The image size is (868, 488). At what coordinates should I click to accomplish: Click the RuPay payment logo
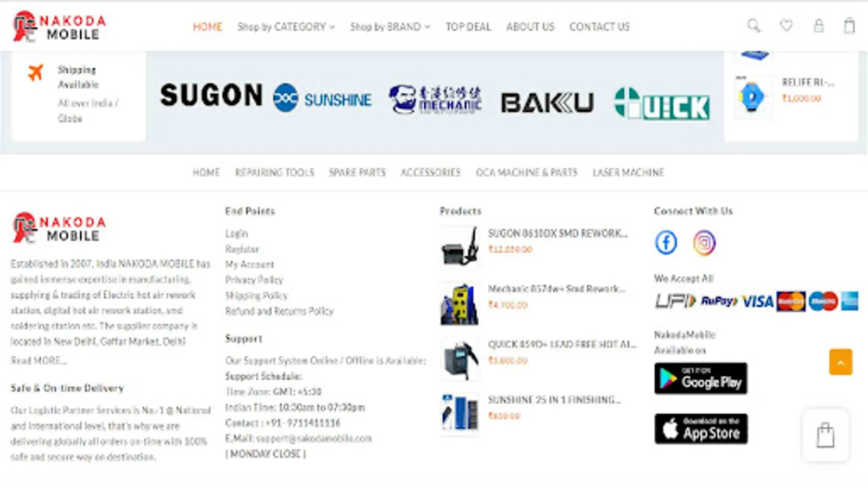click(719, 301)
